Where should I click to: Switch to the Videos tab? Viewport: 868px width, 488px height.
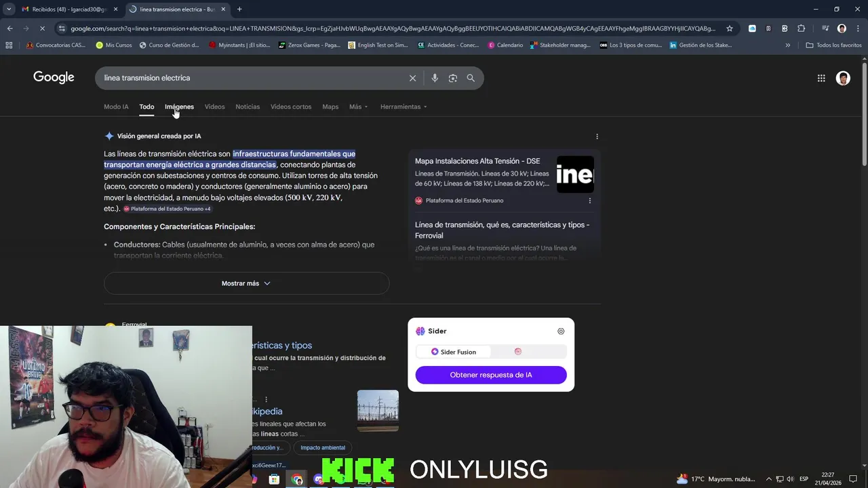click(x=214, y=107)
